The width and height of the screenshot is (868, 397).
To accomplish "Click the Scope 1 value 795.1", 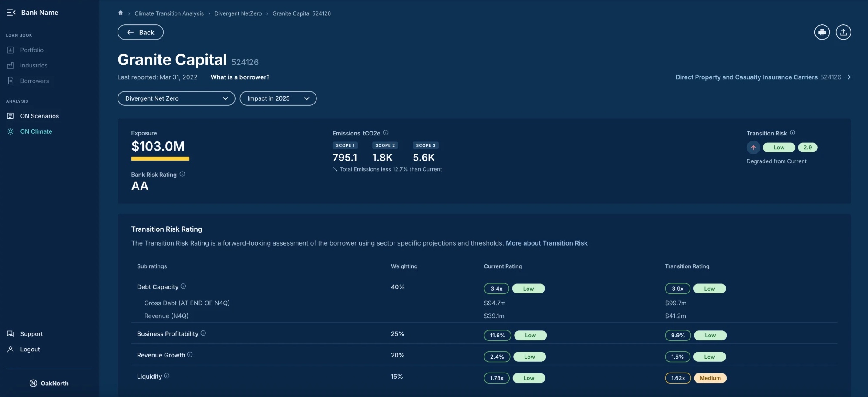I will click(345, 158).
